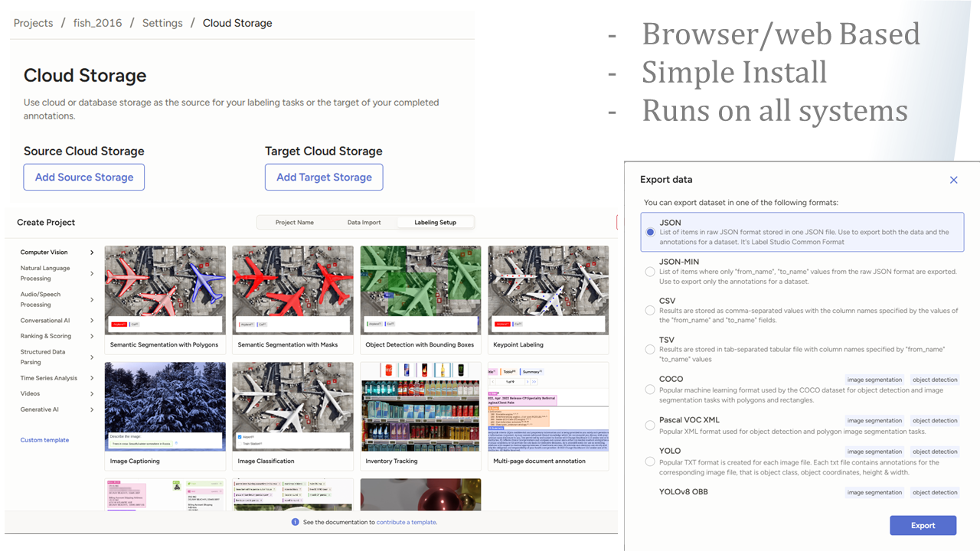
Task: Open the Custom template link
Action: pyautogui.click(x=44, y=440)
